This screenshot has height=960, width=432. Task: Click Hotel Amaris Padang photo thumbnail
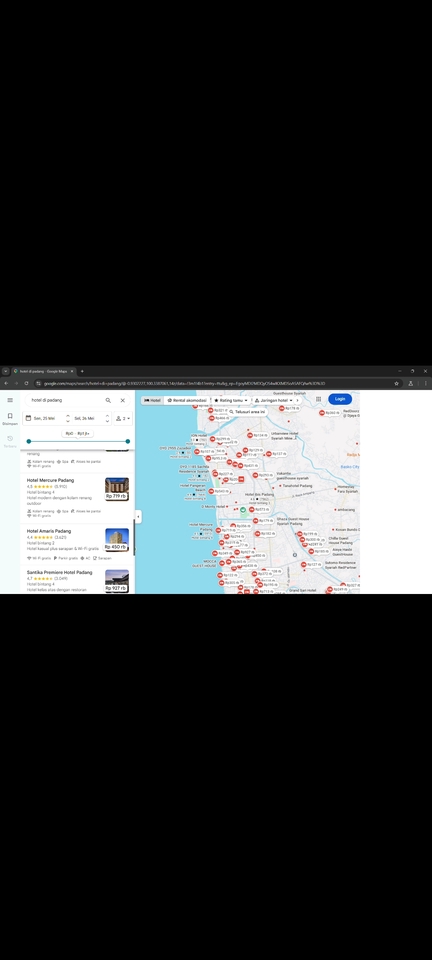(x=117, y=539)
